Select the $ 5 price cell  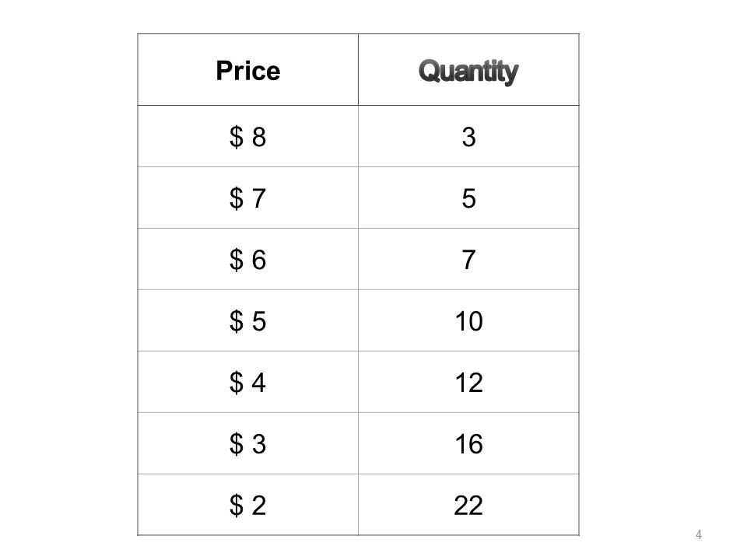(247, 320)
